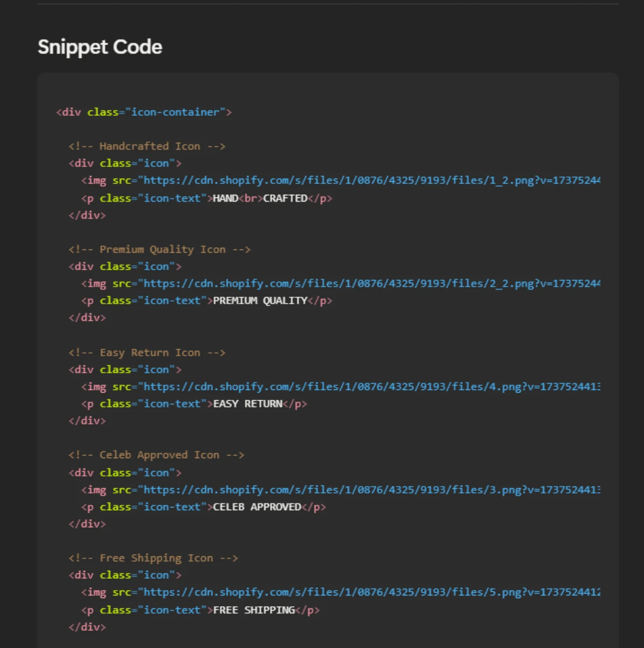Click the img src line with 2_2.png
Image resolution: width=644 pixels, height=648 pixels.
341,284
